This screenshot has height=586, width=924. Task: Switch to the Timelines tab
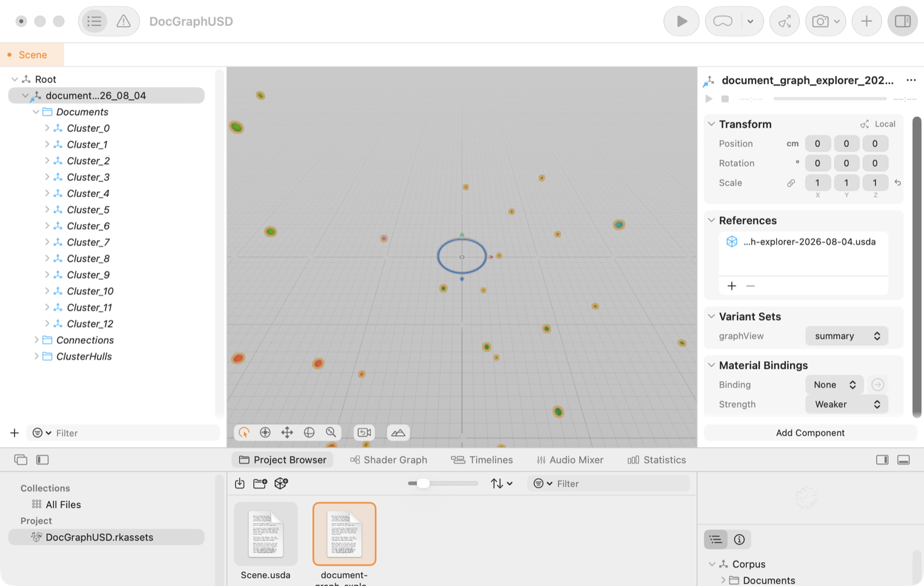482,459
